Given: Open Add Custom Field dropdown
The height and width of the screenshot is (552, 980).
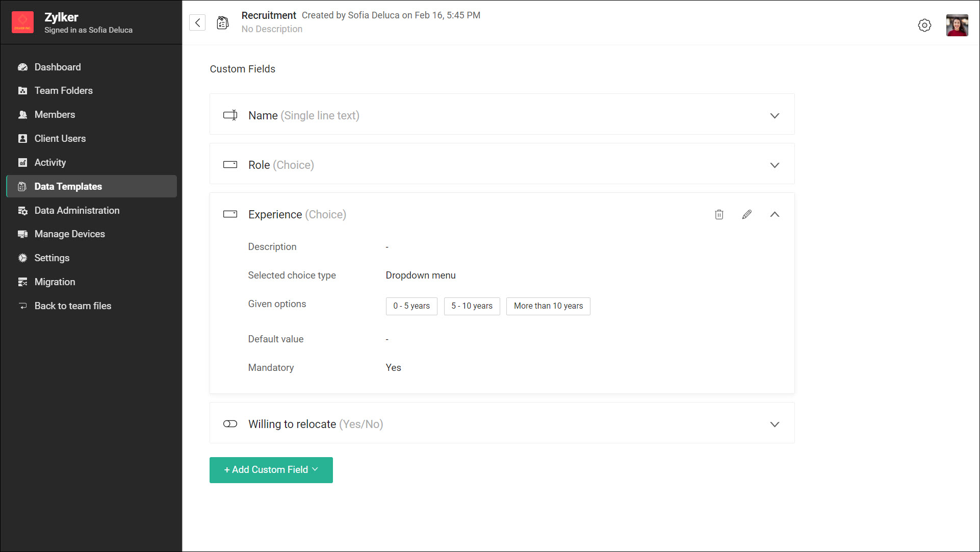Looking at the screenshot, I should click(x=271, y=470).
